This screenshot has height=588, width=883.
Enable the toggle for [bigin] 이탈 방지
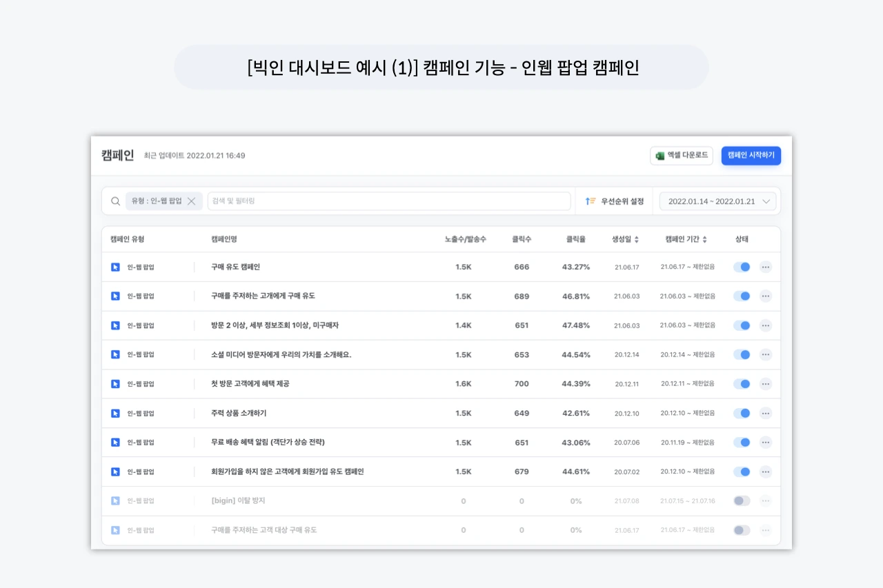pyautogui.click(x=740, y=500)
